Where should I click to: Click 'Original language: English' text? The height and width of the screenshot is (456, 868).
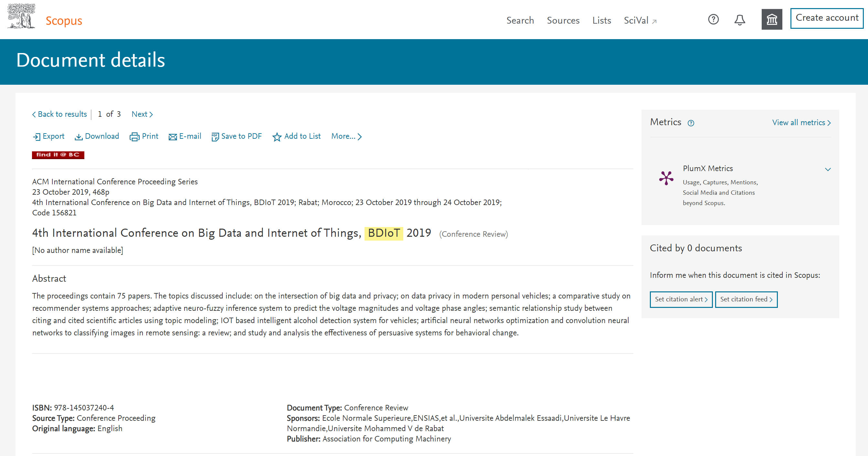[x=77, y=428]
